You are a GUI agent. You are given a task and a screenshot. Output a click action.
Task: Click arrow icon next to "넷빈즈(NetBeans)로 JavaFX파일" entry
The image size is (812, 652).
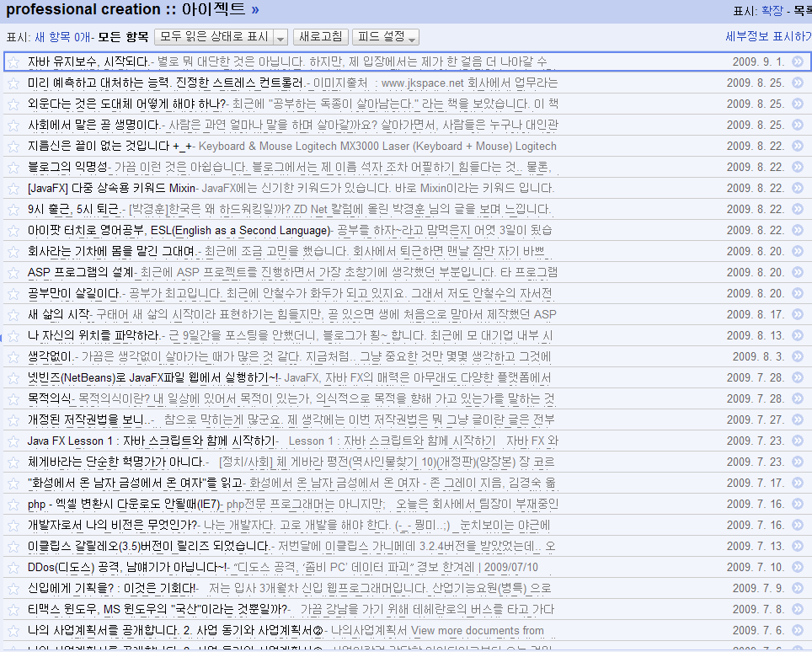point(799,377)
